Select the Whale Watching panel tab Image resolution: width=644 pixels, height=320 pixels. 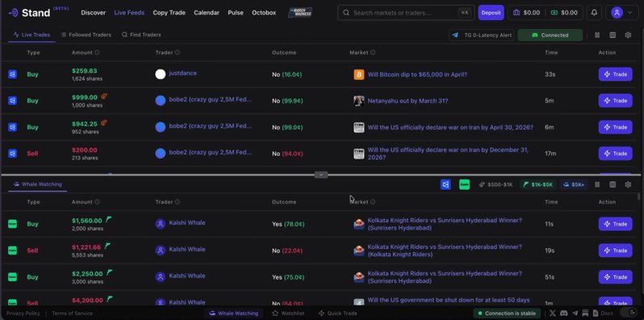37,184
